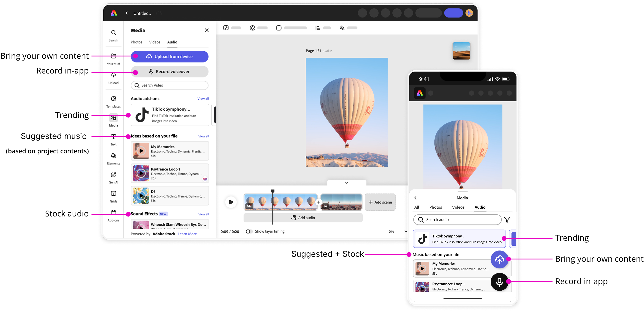Collapse the timeline with chevron handle
This screenshot has height=311, width=644.
(346, 183)
